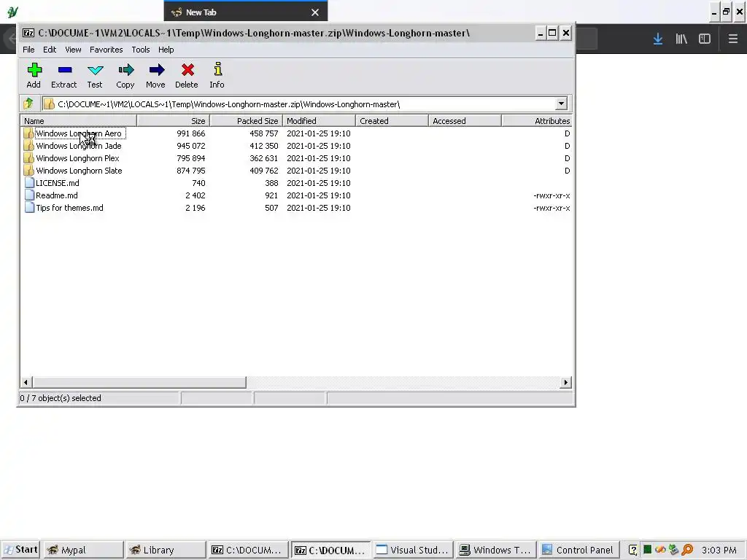Screen dimensions: 747x560
Task: Sort by the Name column header
Action: pyautogui.click(x=79, y=121)
